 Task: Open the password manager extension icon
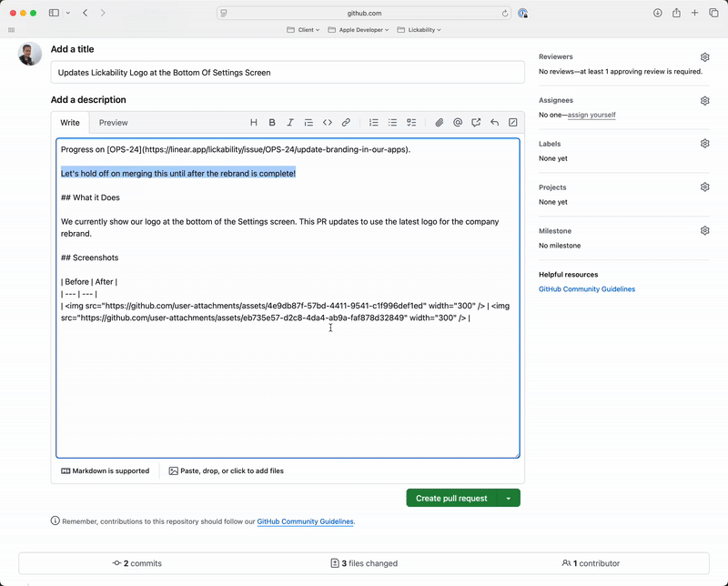pyautogui.click(x=522, y=14)
